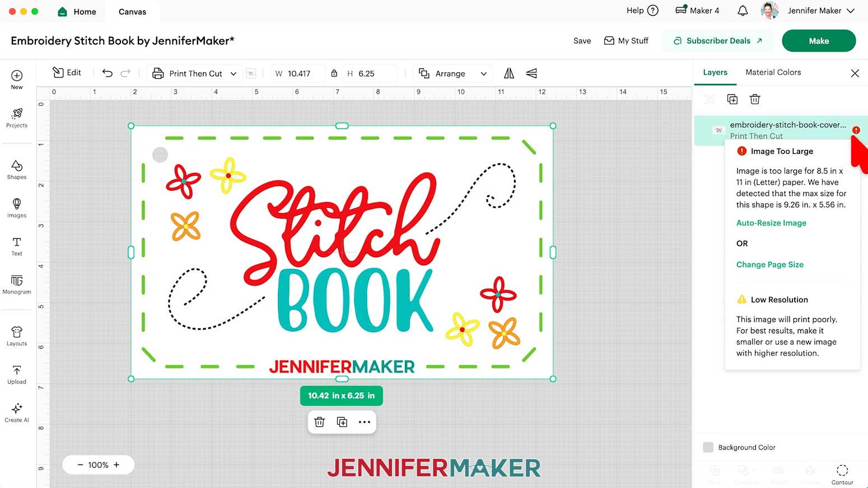The width and height of the screenshot is (868, 488).
Task: Click the user profile avatar
Action: point(770,11)
